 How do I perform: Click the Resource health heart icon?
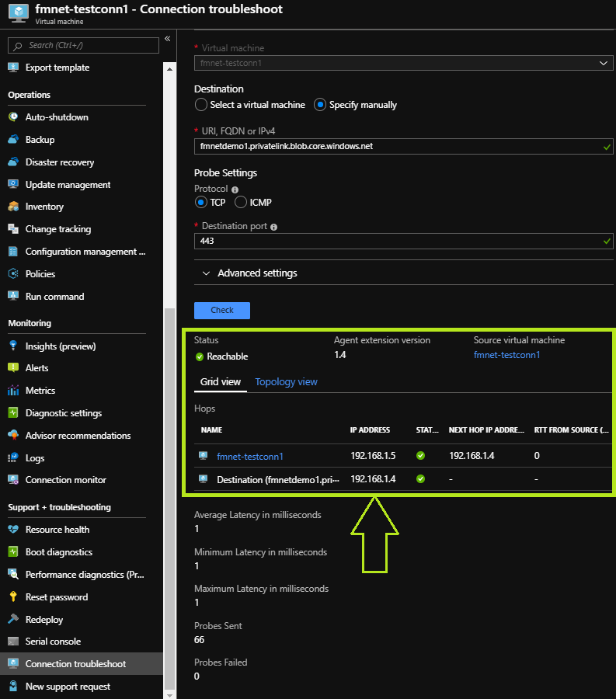13,529
